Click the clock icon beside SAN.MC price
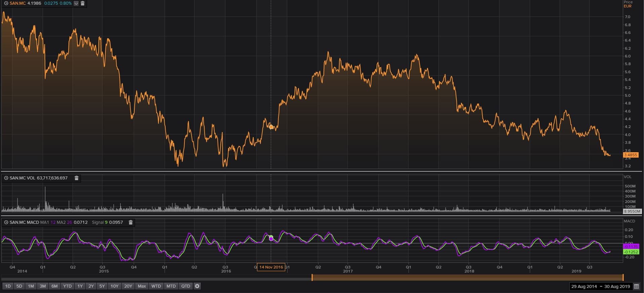644x293 pixels. pos(6,3)
